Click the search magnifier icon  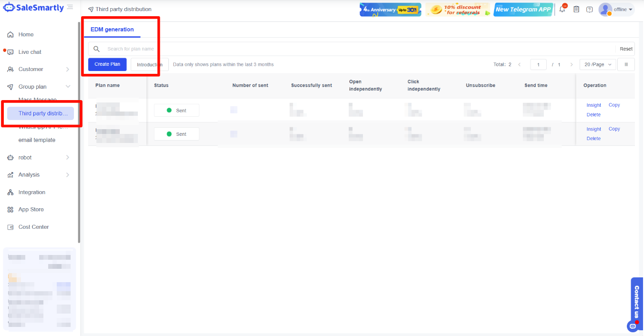pos(96,49)
